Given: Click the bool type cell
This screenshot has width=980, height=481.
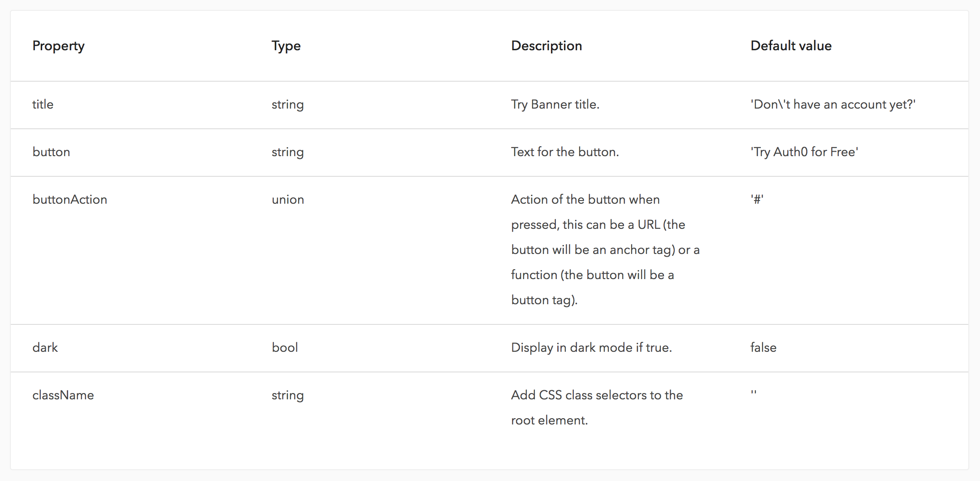Looking at the screenshot, I should click(x=285, y=347).
